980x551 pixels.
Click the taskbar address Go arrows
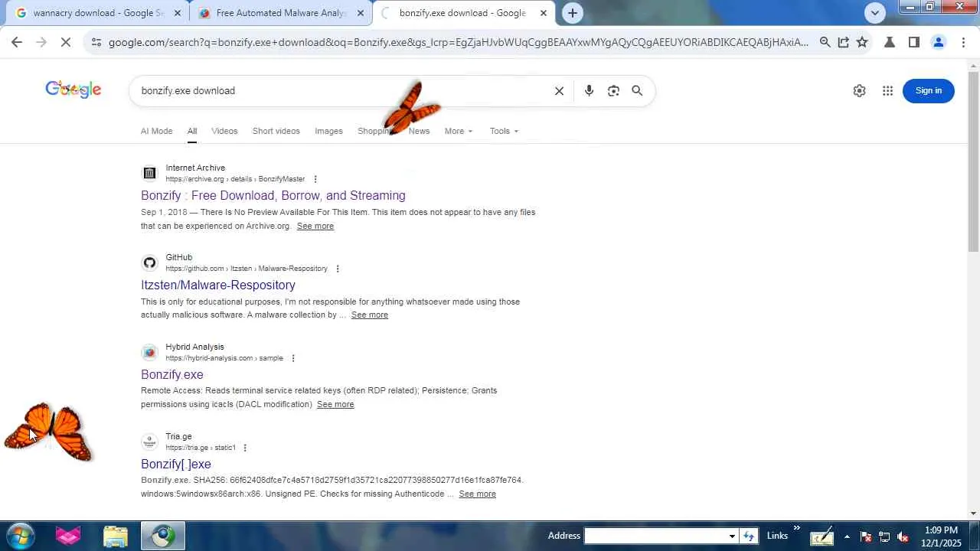[749, 536]
